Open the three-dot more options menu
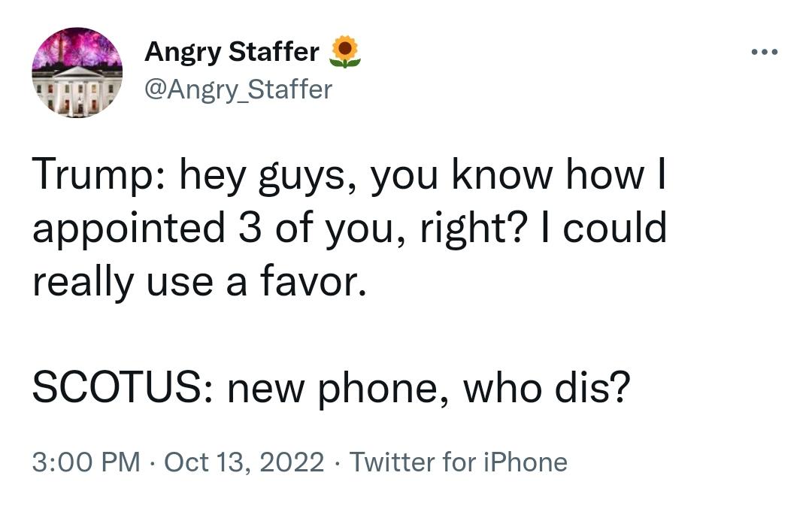 pyautogui.click(x=765, y=52)
